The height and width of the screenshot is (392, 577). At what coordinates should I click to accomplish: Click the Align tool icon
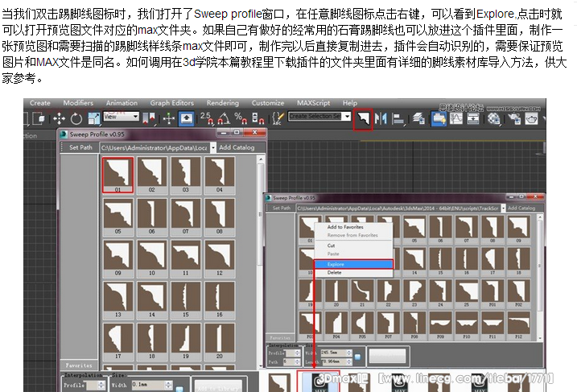click(x=398, y=118)
